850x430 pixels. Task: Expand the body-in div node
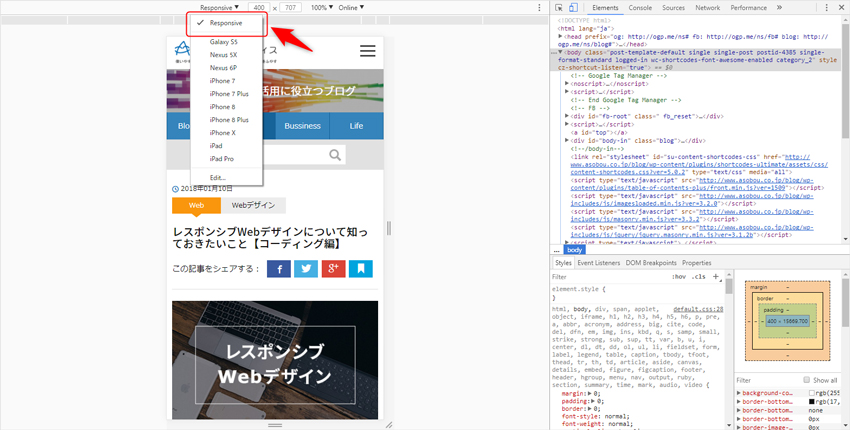(x=567, y=140)
